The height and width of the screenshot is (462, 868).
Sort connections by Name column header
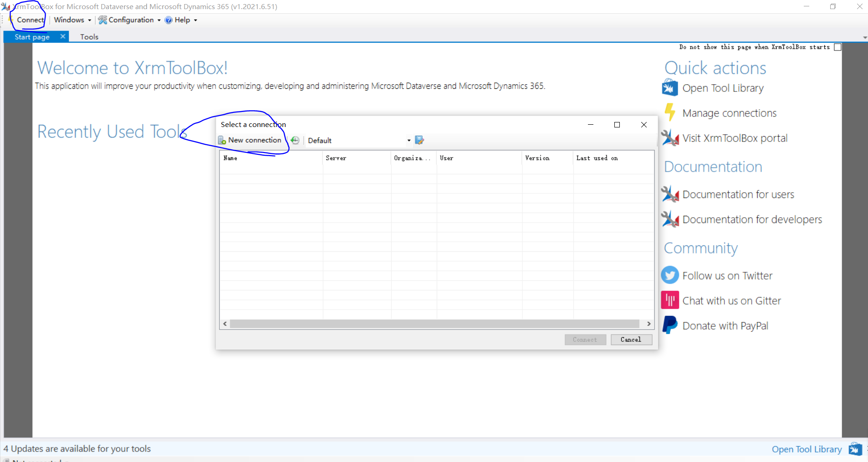coord(271,158)
